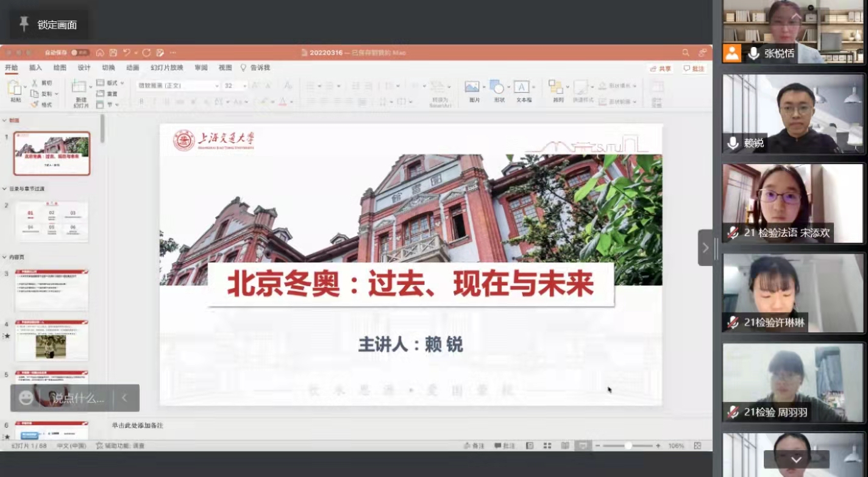Click the emoji smiley in chat box
The width and height of the screenshot is (868, 477).
tap(26, 398)
